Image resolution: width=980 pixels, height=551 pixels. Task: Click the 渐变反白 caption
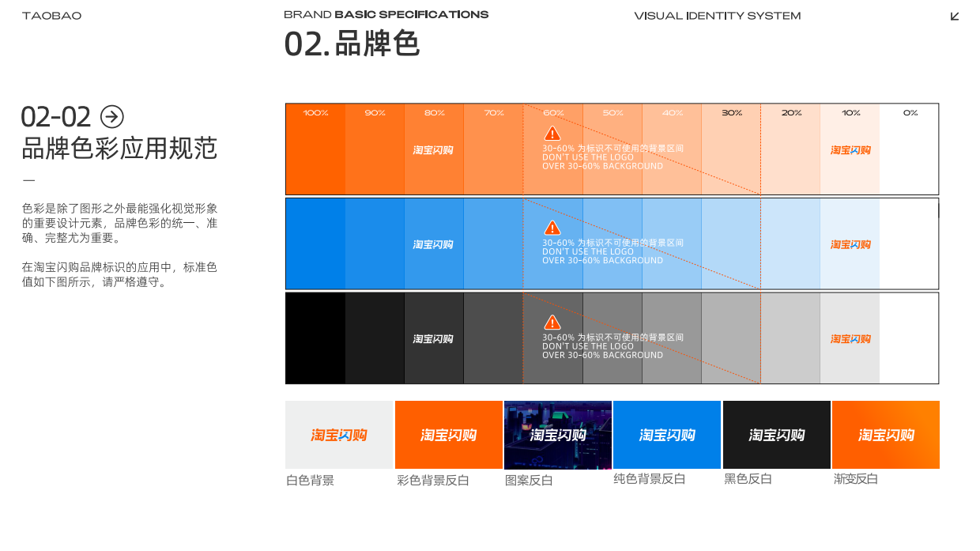click(x=856, y=479)
